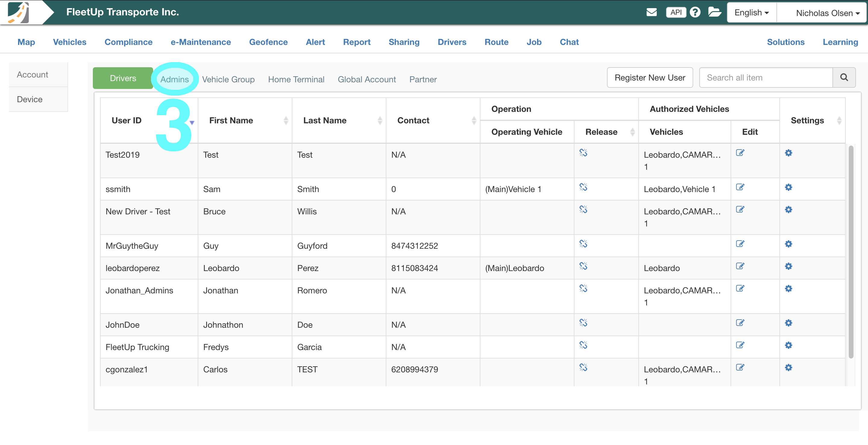Open the Solutions link
The width and height of the screenshot is (868, 445).
(785, 42)
